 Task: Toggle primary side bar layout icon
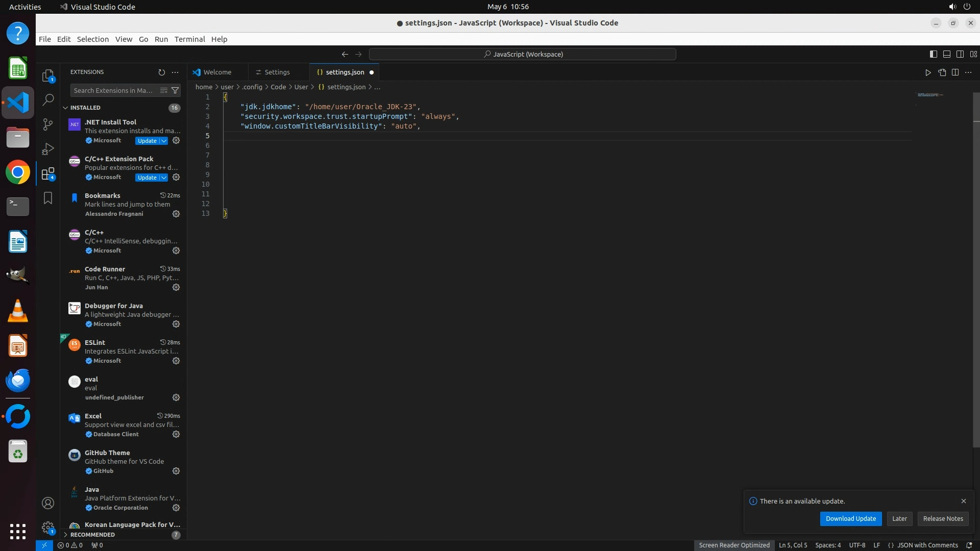coord(933,54)
